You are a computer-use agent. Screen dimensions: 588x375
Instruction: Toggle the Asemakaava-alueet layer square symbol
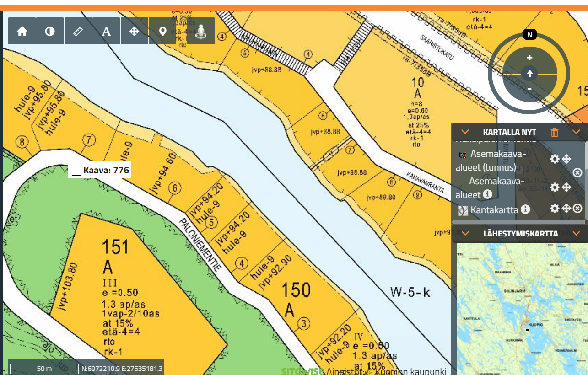pyautogui.click(x=462, y=180)
